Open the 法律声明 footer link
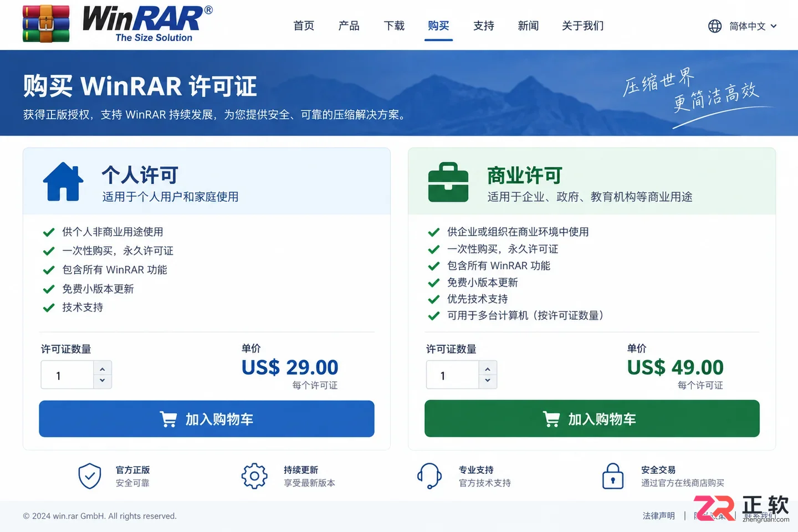The width and height of the screenshot is (798, 532). pyautogui.click(x=659, y=516)
